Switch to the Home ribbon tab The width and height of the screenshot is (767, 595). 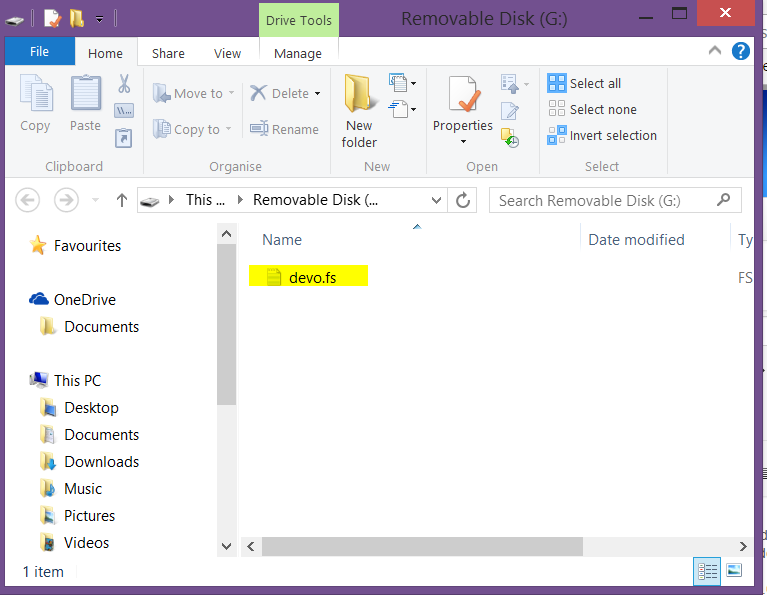click(x=105, y=53)
